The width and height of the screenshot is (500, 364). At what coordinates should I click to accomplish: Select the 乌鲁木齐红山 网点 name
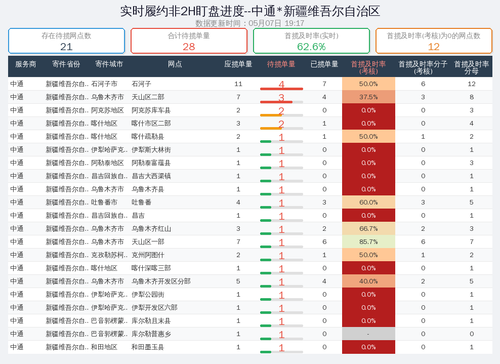(x=151, y=229)
